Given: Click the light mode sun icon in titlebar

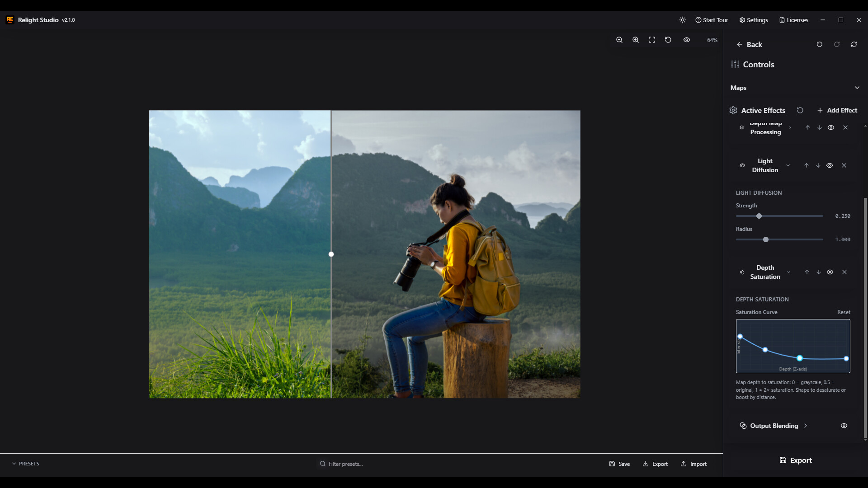Looking at the screenshot, I should coord(683,20).
